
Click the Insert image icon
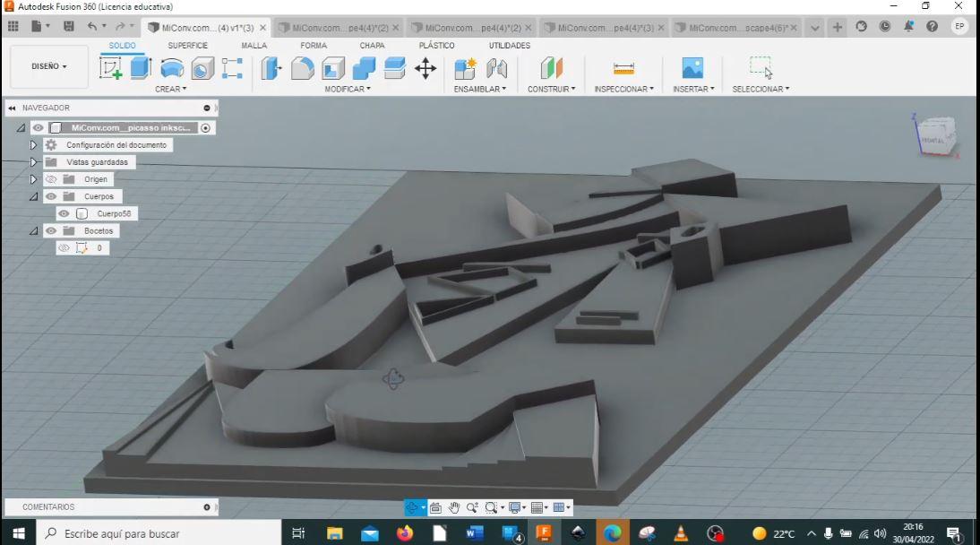pos(692,67)
